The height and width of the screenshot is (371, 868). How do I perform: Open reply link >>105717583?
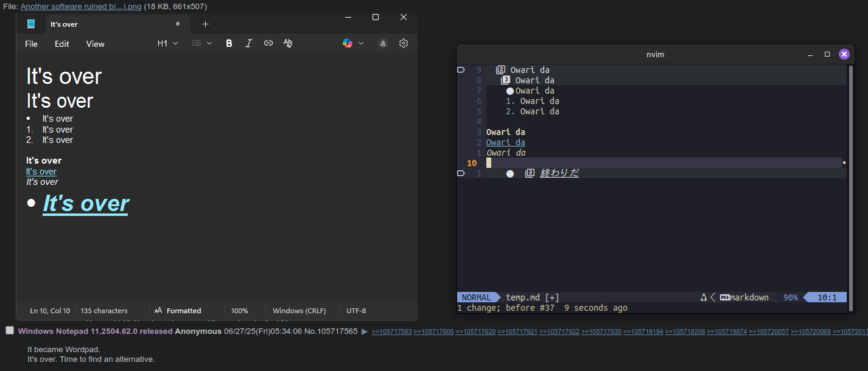[x=391, y=331]
